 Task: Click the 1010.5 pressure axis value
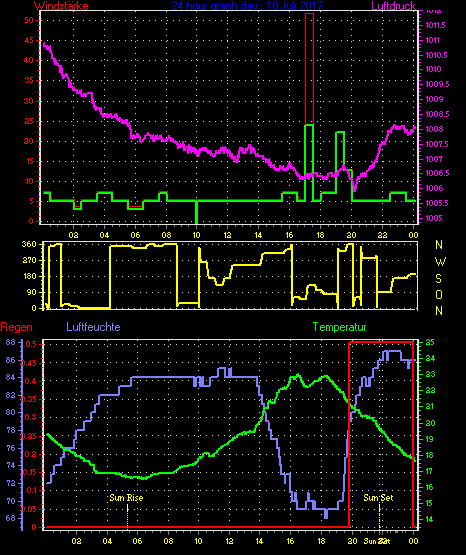[436, 55]
